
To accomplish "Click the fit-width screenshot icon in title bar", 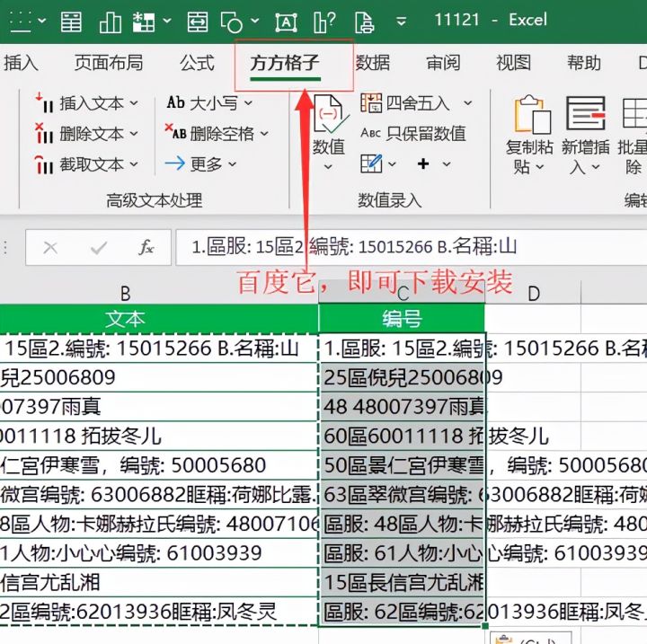I will (197, 21).
